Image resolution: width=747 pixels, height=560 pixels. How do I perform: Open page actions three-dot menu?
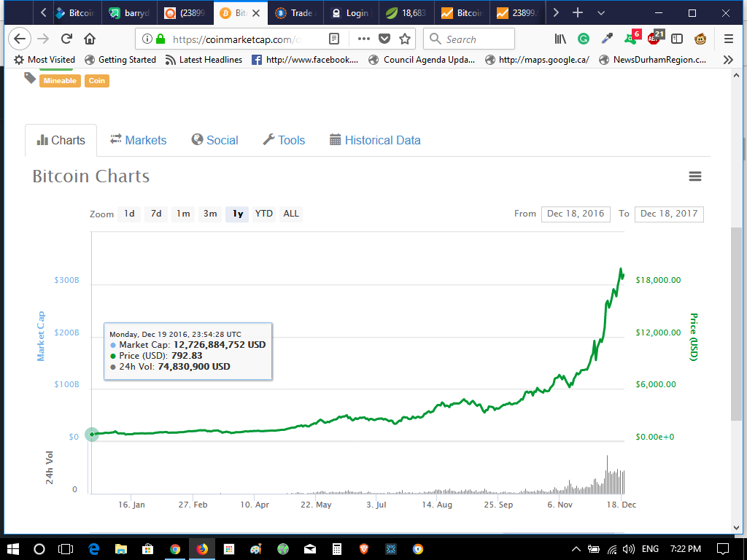coord(363,39)
